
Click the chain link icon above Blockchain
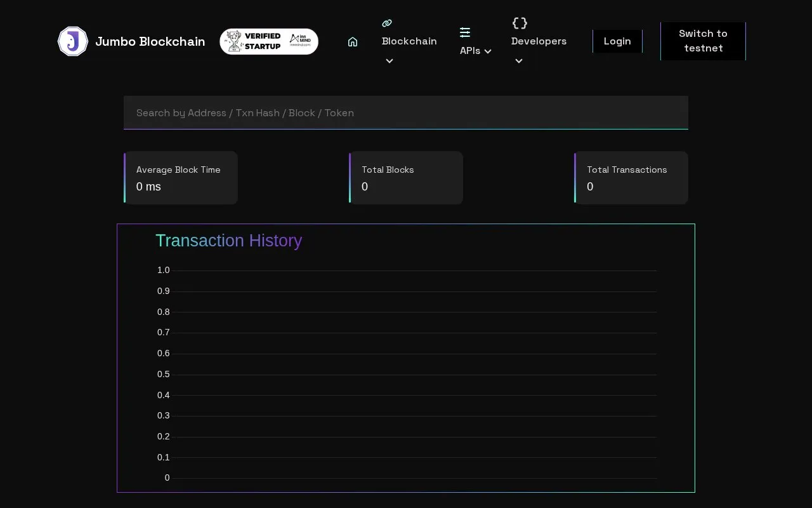pos(387,23)
